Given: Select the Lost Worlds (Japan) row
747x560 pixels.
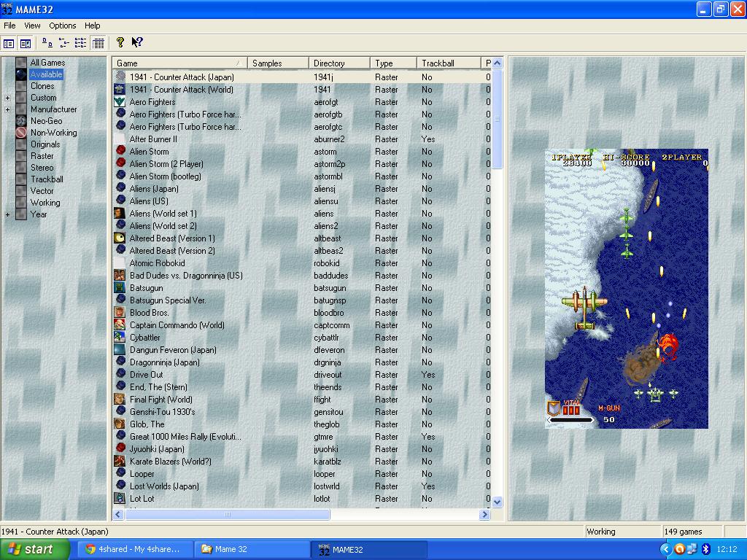Looking at the screenshot, I should (x=302, y=486).
